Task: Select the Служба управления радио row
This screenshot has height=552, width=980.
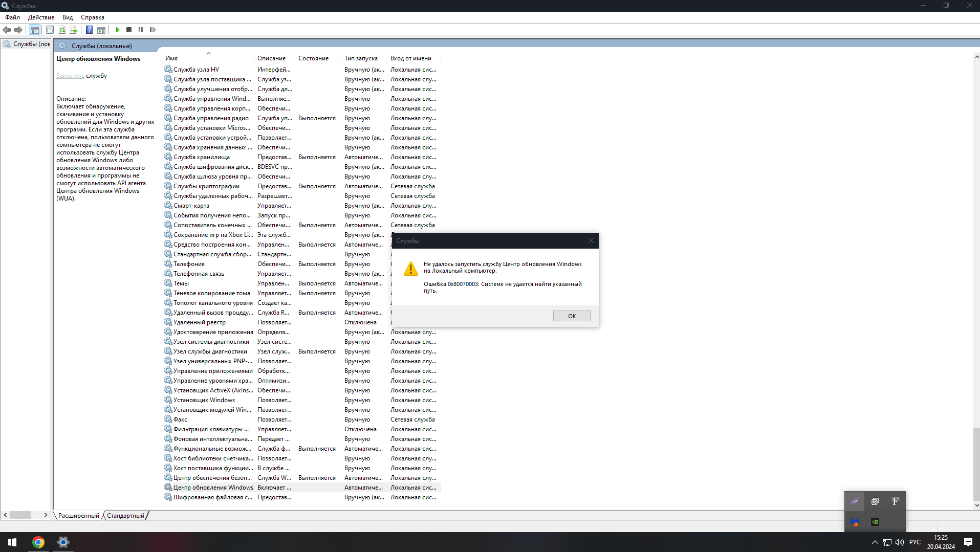Action: click(302, 118)
